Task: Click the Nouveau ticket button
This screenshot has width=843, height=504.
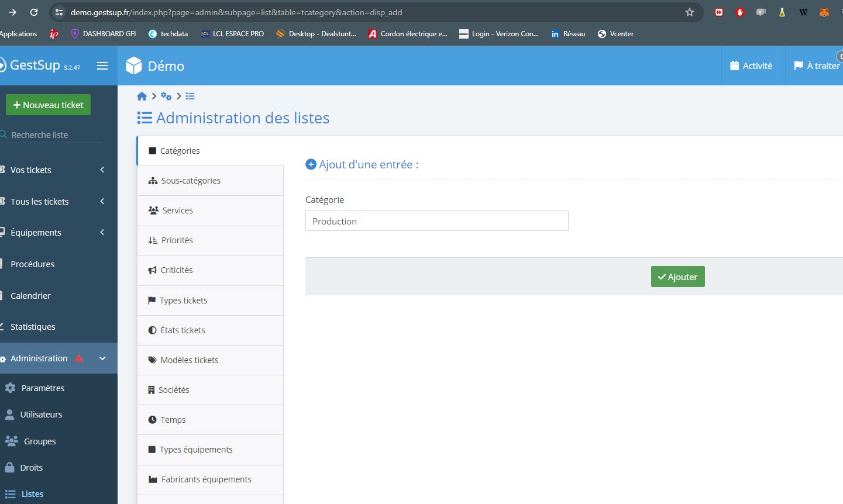Action: click(48, 105)
